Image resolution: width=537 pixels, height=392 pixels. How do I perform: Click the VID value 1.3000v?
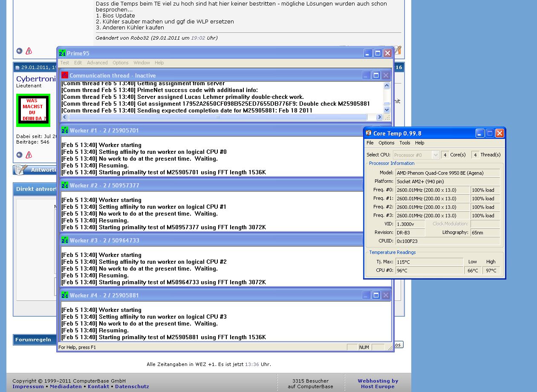[410, 224]
